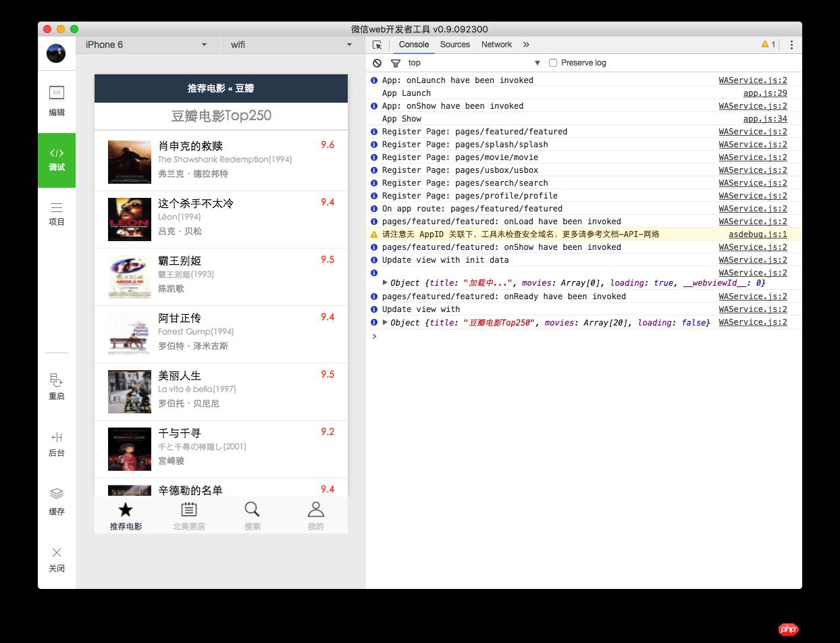This screenshot has width=840, height=643.
Task: Open the asdebug.js:1 source link
Action: coord(758,234)
